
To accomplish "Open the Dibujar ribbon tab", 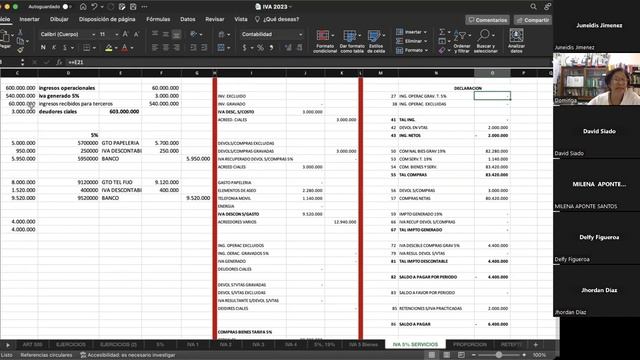I will [x=59, y=19].
